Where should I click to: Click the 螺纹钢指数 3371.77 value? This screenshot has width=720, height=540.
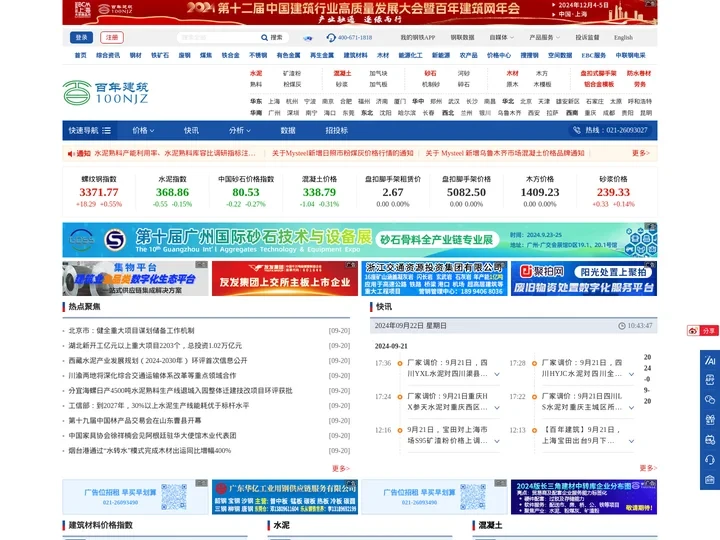point(99,192)
